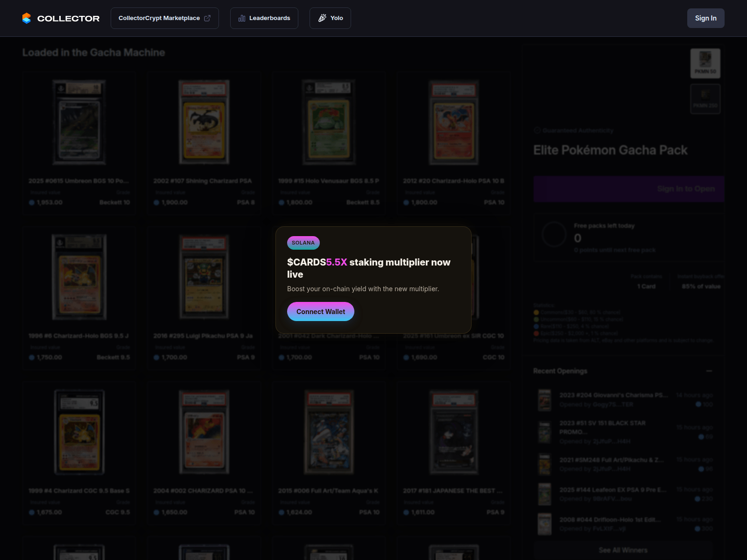Click the Connect Wallet button
This screenshot has width=747, height=560.
tap(321, 312)
